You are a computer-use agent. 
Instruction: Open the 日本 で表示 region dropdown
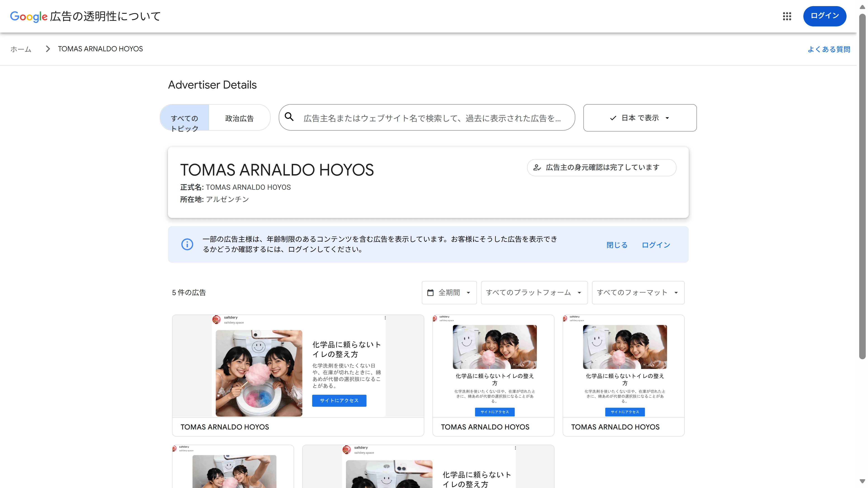[x=640, y=118]
